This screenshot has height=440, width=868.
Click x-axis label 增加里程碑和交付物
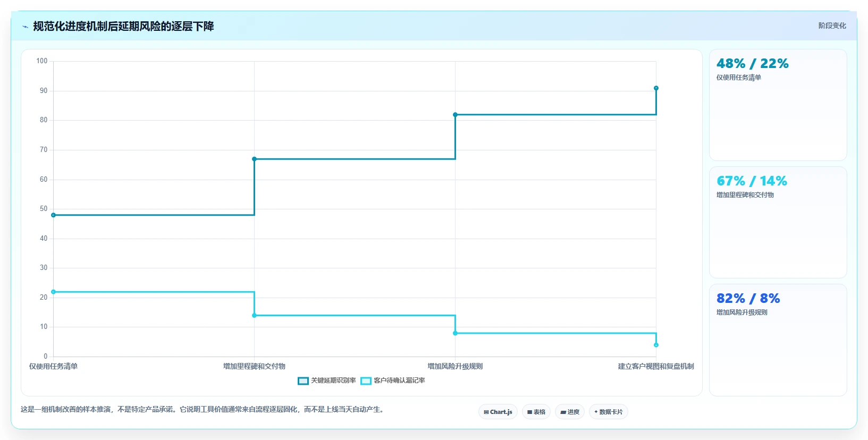pyautogui.click(x=254, y=367)
